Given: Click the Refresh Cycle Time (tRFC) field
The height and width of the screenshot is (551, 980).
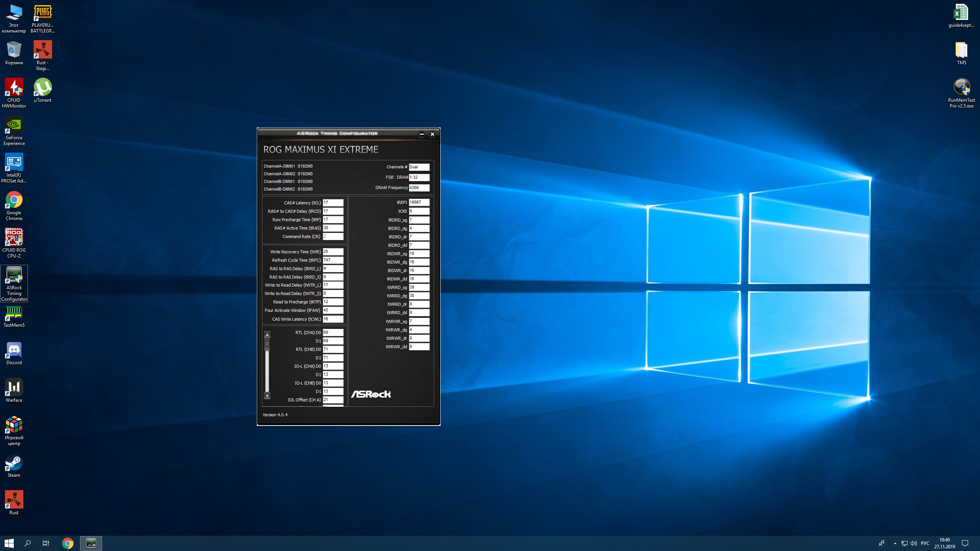Looking at the screenshot, I should pos(333,260).
